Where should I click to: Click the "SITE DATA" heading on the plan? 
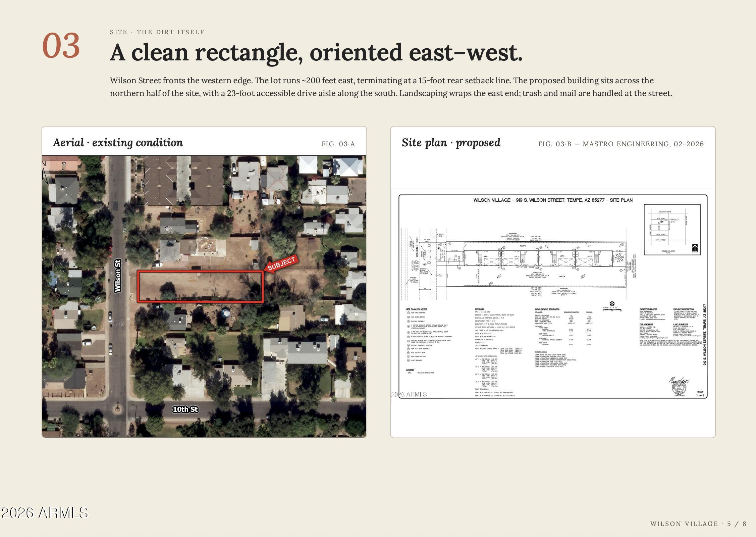coord(480,309)
